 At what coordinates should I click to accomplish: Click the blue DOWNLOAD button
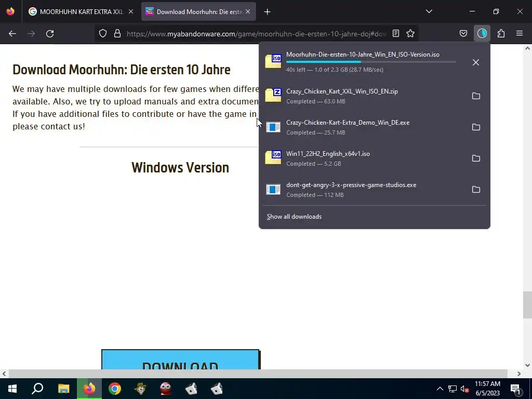[180, 360]
